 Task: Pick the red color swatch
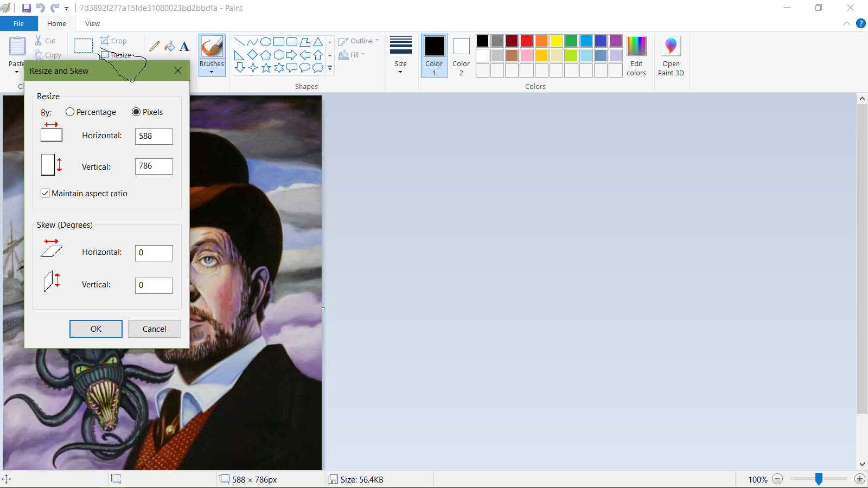point(526,41)
